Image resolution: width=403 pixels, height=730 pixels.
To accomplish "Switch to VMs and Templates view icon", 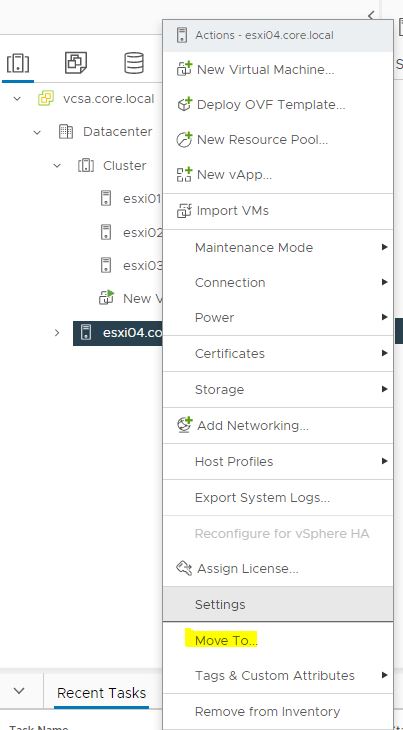I will 75,62.
